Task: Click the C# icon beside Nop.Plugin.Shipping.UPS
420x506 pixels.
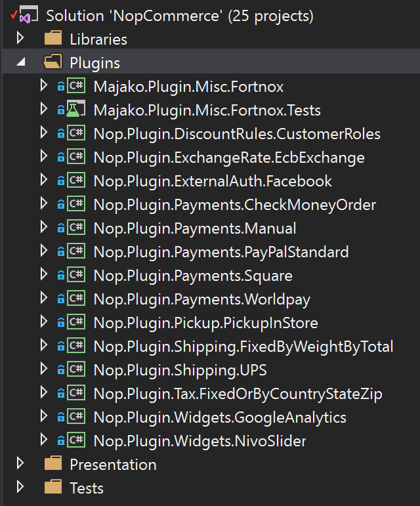Action: pos(76,369)
